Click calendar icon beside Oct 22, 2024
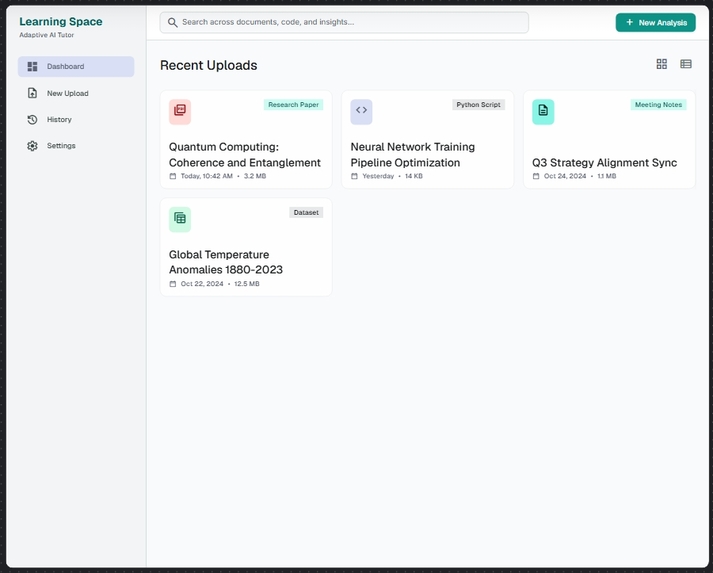Image resolution: width=713 pixels, height=573 pixels. coord(173,284)
